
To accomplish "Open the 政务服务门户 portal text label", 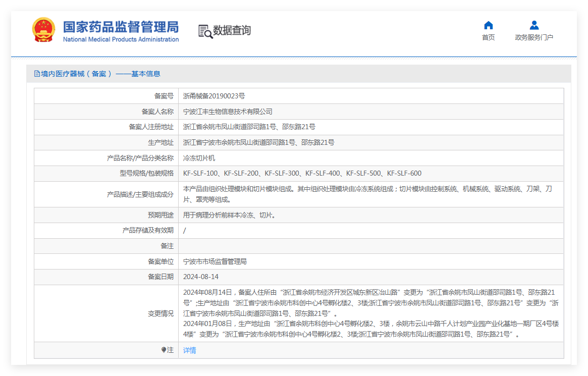I will tap(534, 37).
